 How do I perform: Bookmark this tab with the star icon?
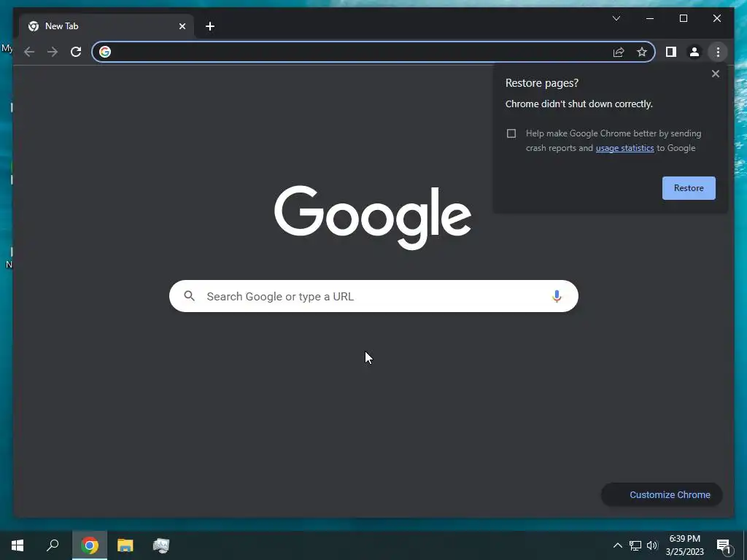click(642, 52)
